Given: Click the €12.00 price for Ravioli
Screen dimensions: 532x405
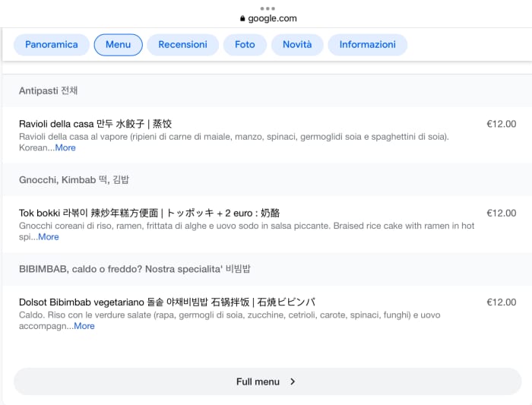Looking at the screenshot, I should click(502, 124).
